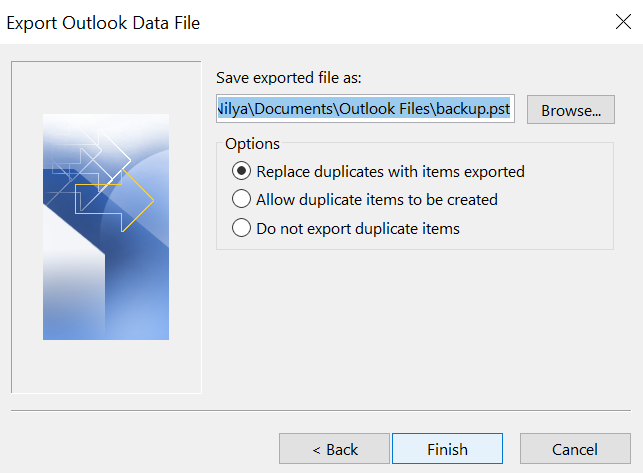The image size is (643, 473).
Task: Click the 'Allow duplicate items to be created' label
Action: 377,200
